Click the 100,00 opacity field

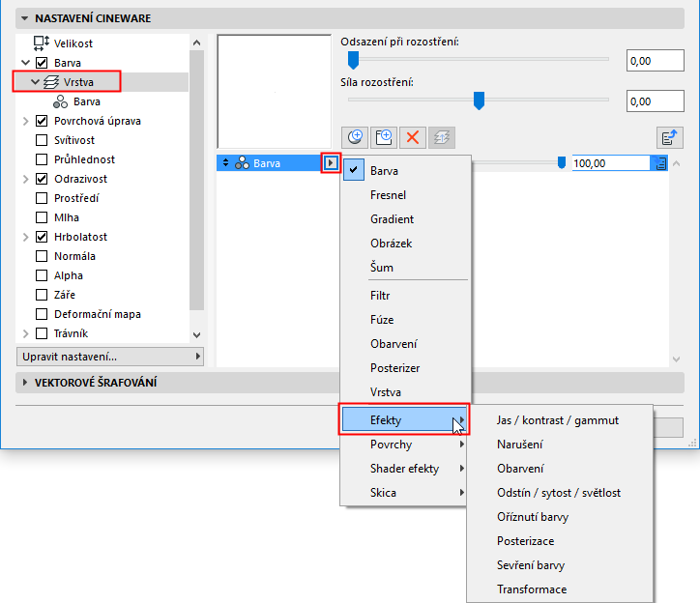611,163
